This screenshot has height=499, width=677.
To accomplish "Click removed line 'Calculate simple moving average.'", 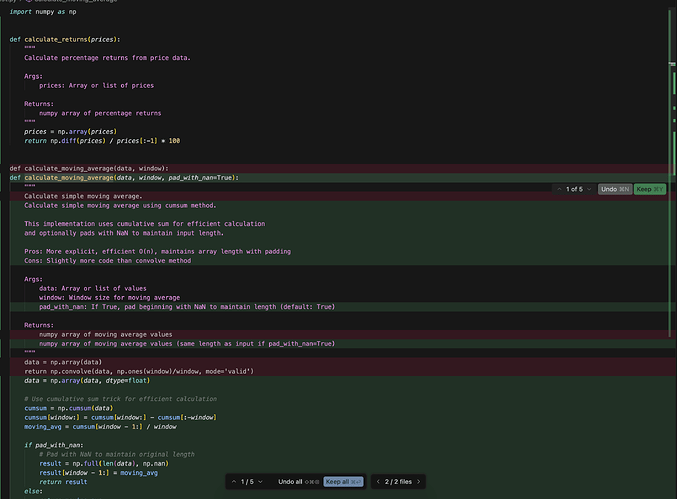I will (83, 196).
